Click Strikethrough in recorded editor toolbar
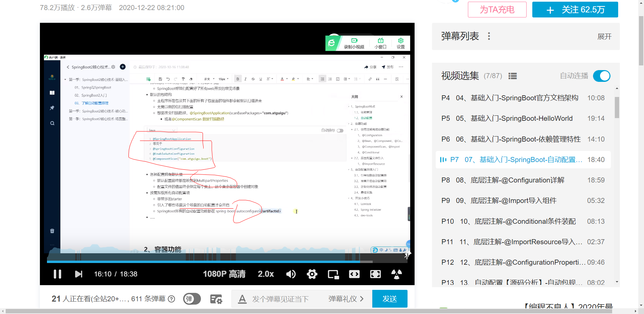644x314 pixels. 253,79
